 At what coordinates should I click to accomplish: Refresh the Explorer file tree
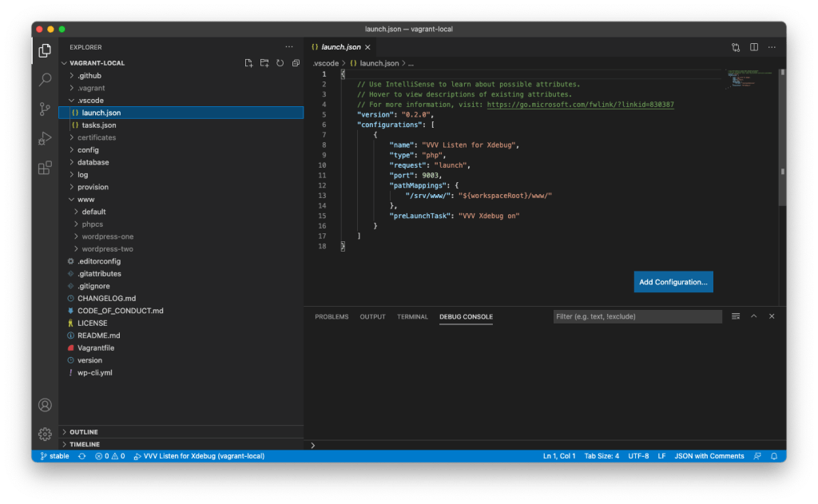280,63
